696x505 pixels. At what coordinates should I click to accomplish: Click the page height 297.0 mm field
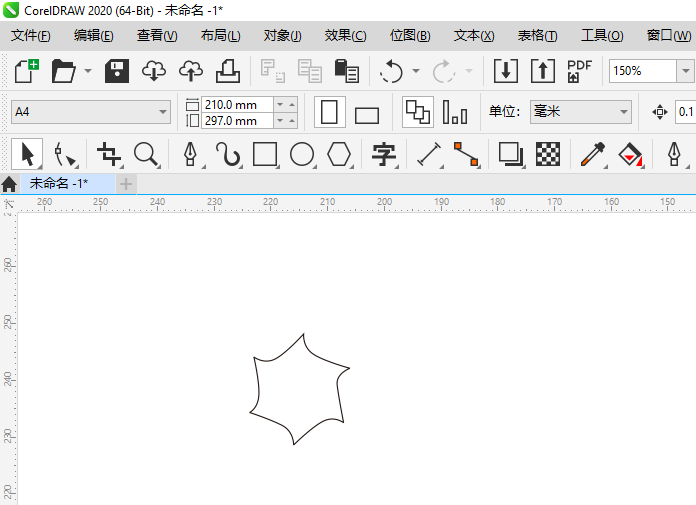tap(237, 121)
